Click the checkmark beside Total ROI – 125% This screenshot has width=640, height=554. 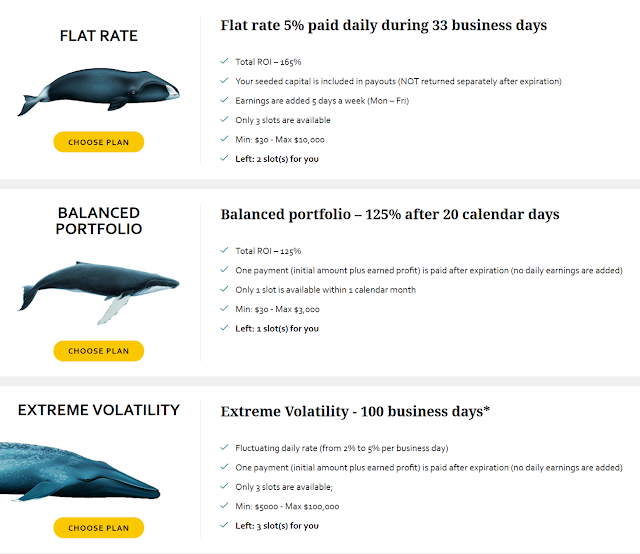tap(224, 250)
